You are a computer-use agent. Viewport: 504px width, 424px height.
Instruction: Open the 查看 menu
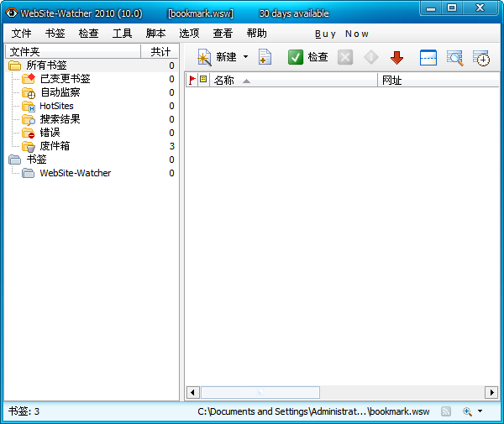point(223,34)
